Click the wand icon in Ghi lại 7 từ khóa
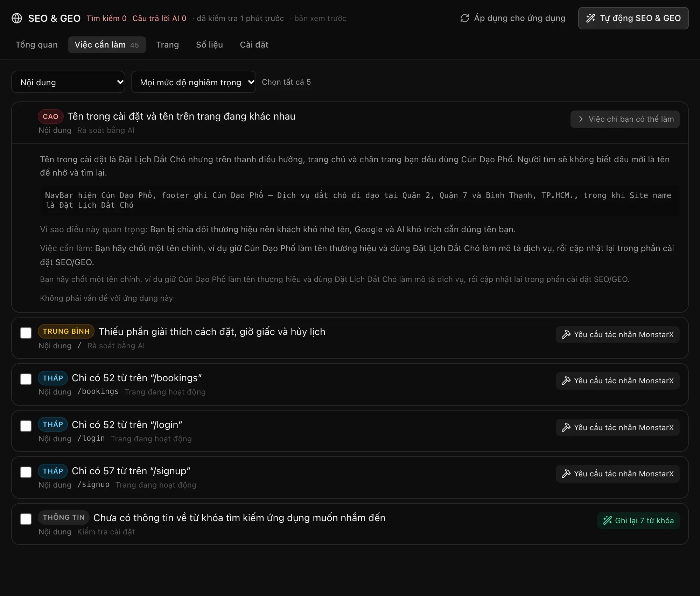 [x=608, y=521]
